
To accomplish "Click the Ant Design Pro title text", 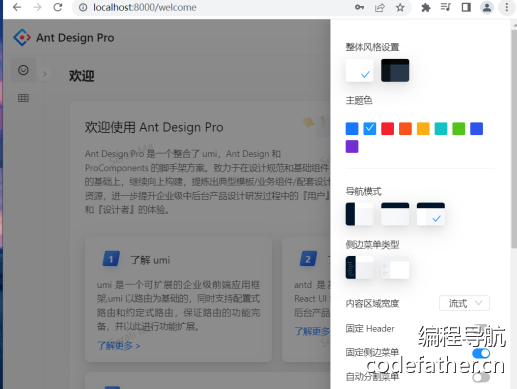I will [x=75, y=38].
